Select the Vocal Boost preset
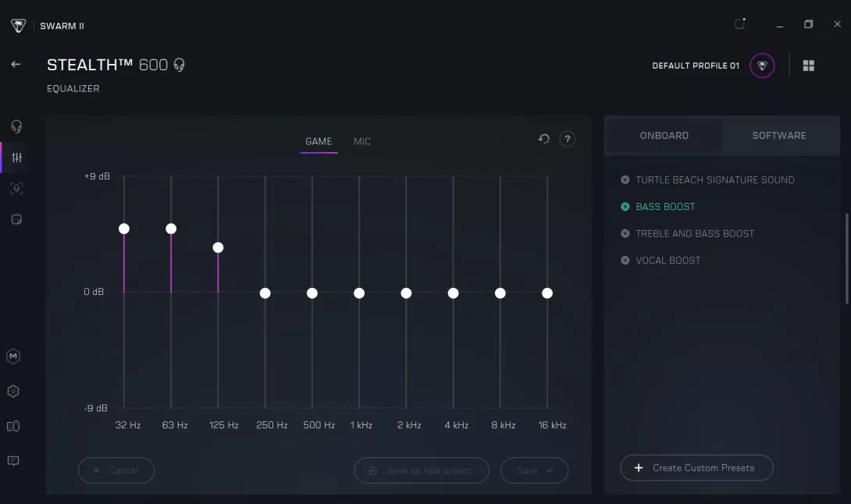Viewport: 851px width, 504px height. [661, 261]
